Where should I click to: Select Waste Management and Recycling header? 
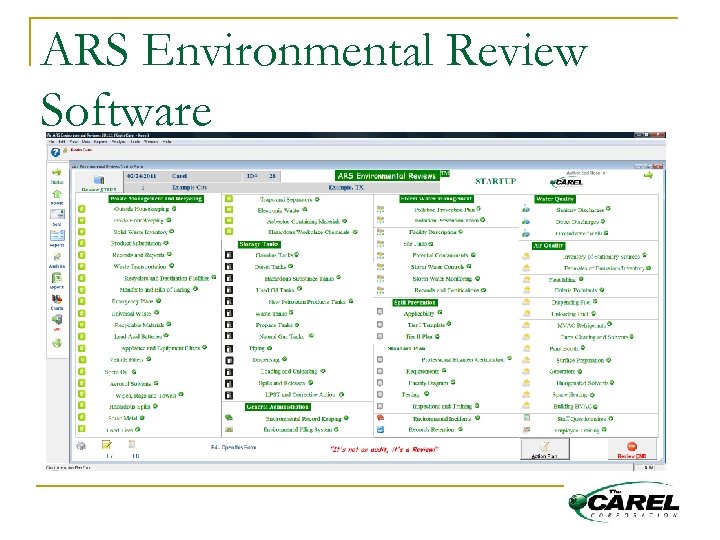coord(156,199)
